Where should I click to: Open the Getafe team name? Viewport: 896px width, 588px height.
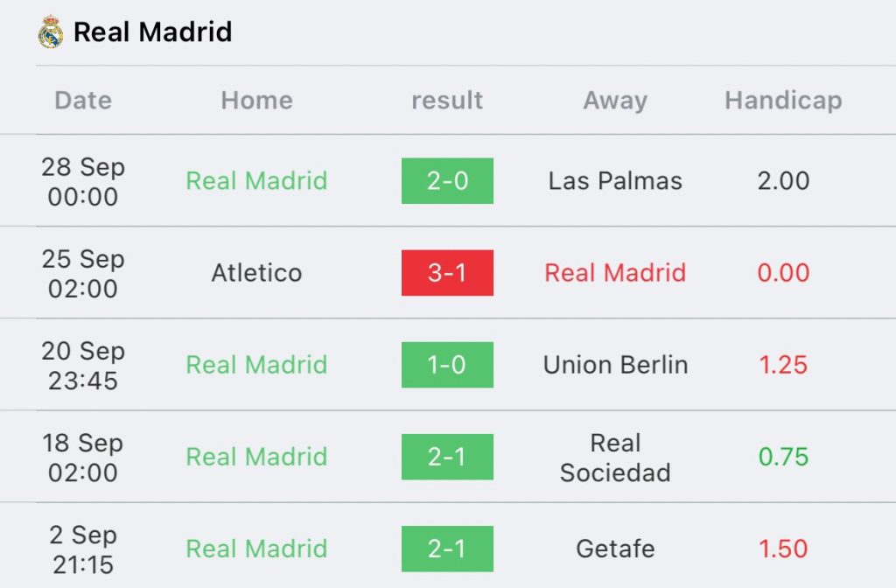615,549
